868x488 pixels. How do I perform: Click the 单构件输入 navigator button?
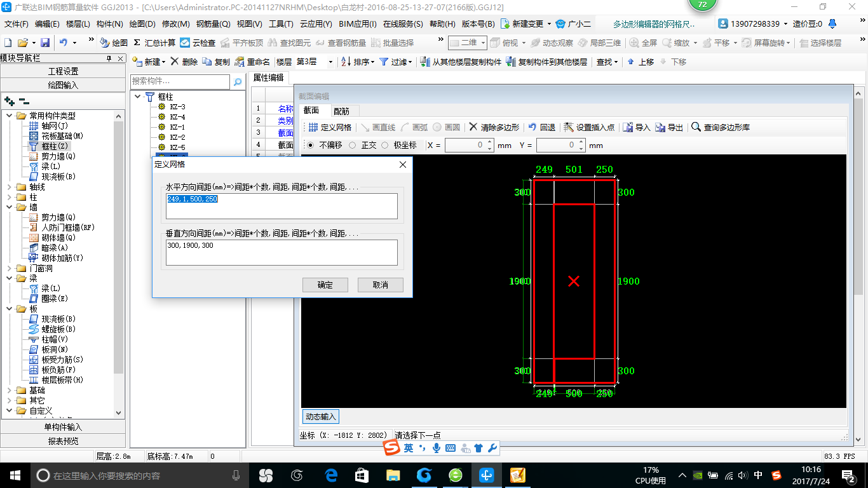(x=63, y=427)
